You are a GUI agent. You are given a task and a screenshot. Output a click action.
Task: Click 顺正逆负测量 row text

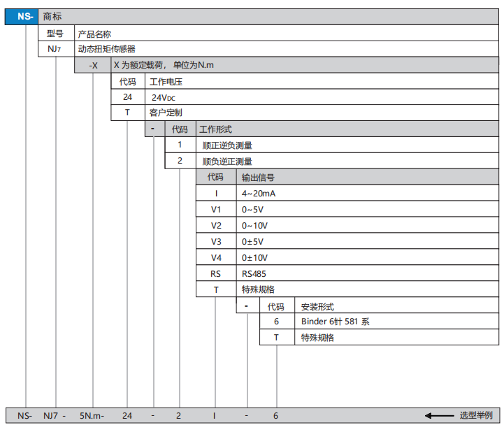pos(227,145)
